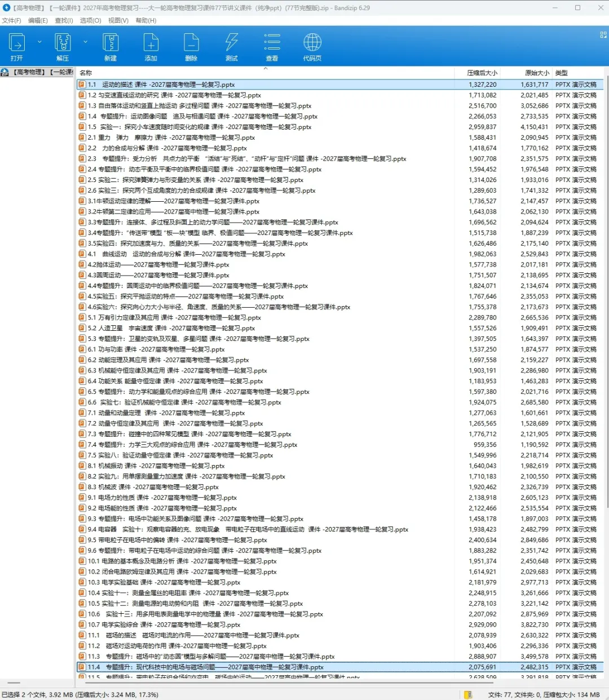Click the archive icon in the status bar

click(468, 695)
